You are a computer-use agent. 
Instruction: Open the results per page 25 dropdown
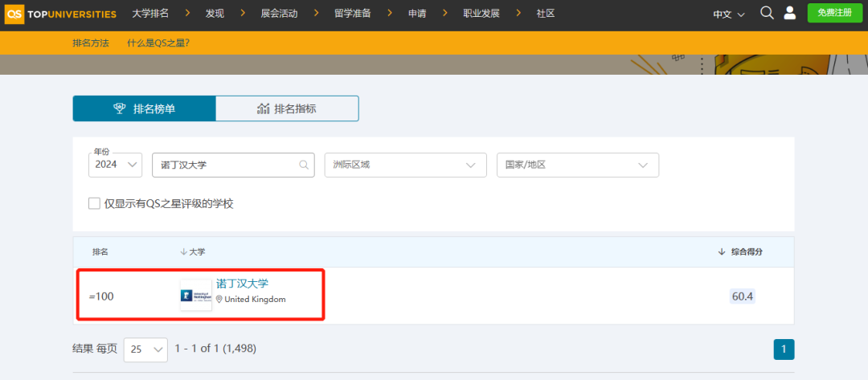click(145, 349)
